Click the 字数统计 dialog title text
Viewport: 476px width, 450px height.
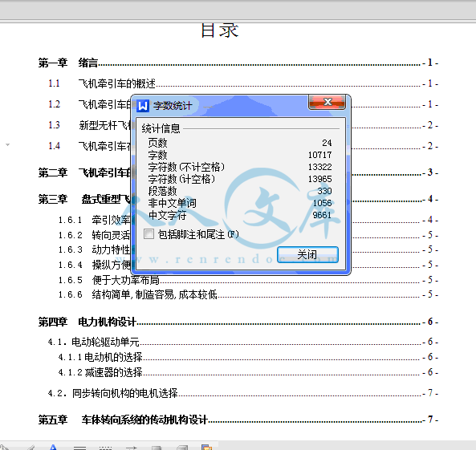(x=173, y=106)
